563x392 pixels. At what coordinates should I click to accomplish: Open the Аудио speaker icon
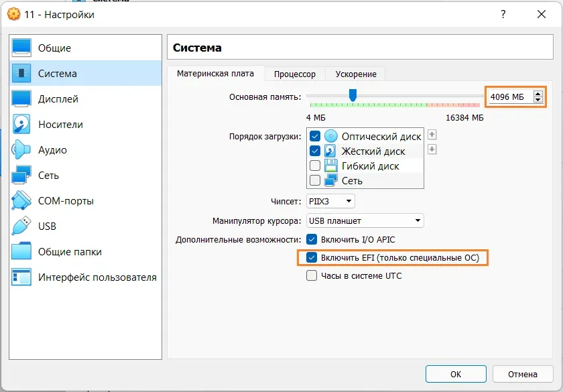[21, 149]
